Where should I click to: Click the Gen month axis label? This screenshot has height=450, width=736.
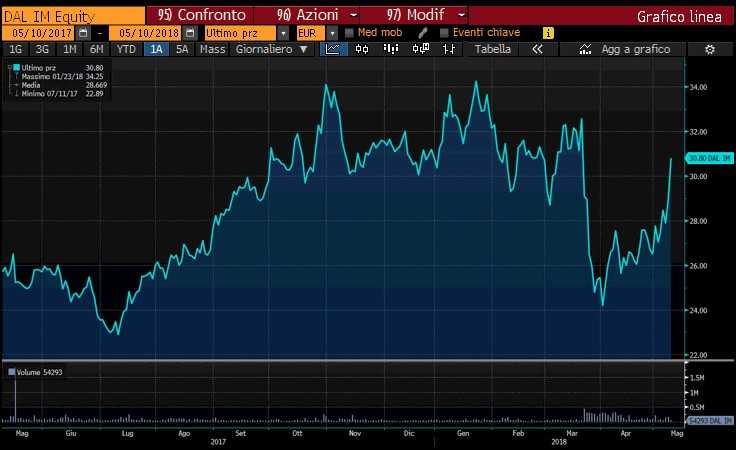pyautogui.click(x=463, y=433)
